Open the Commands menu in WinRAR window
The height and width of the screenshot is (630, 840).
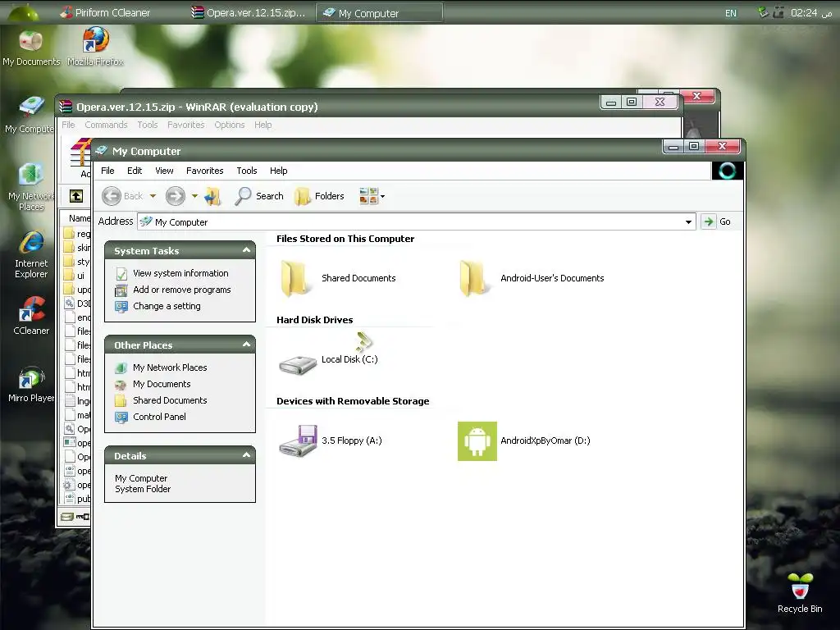pyautogui.click(x=106, y=125)
